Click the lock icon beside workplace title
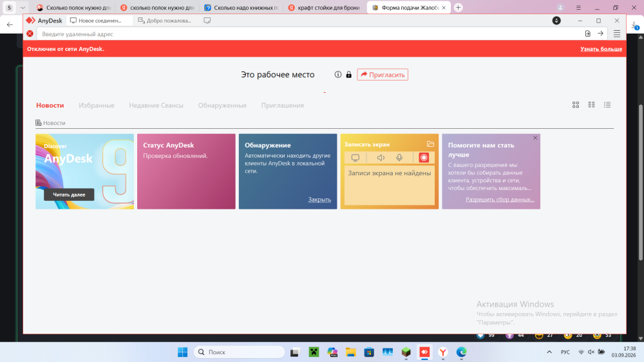This screenshot has width=644, height=362. [348, 74]
